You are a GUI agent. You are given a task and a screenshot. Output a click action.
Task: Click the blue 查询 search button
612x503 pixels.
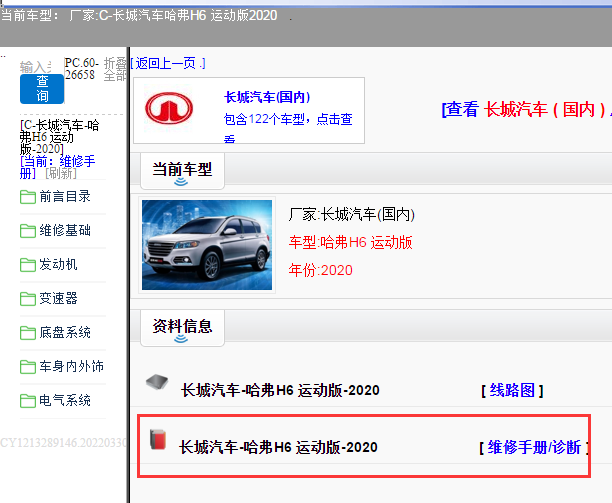pyautogui.click(x=42, y=89)
